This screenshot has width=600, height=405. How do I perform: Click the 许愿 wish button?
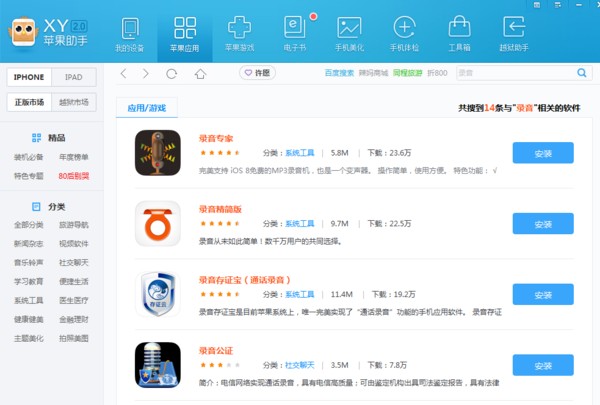(258, 73)
